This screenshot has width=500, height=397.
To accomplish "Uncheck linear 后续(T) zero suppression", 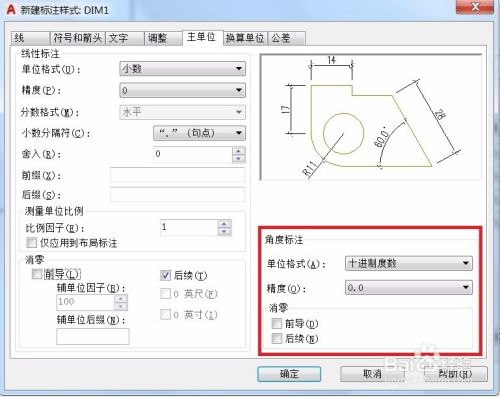I will click(x=165, y=275).
